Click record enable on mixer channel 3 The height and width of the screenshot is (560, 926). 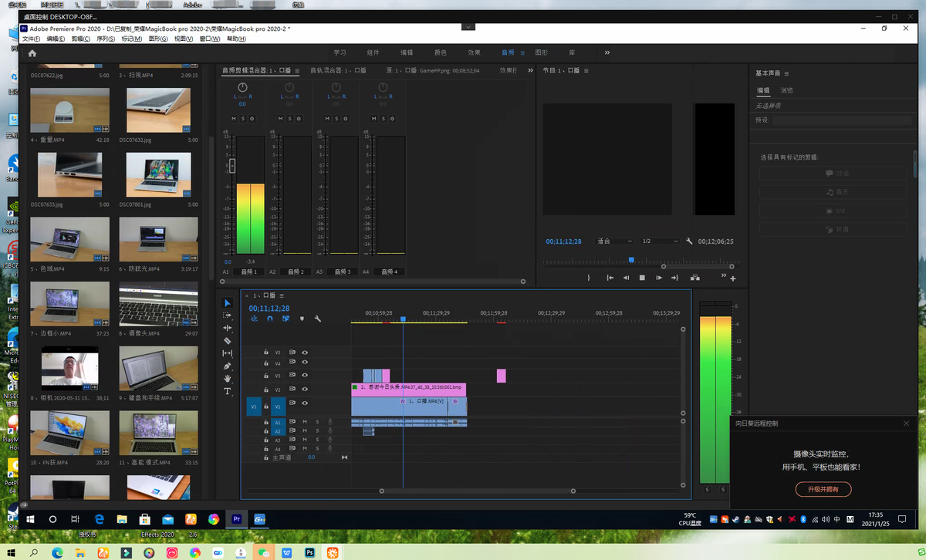pyautogui.click(x=345, y=119)
